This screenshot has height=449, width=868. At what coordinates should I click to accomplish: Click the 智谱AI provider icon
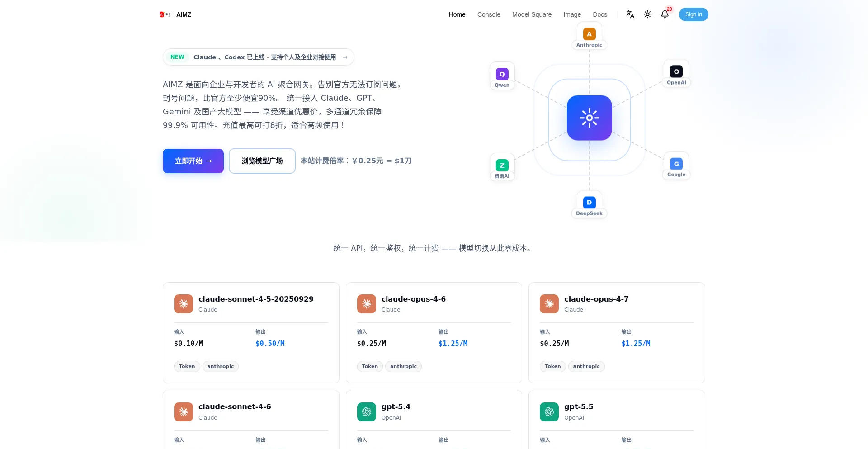point(502,165)
